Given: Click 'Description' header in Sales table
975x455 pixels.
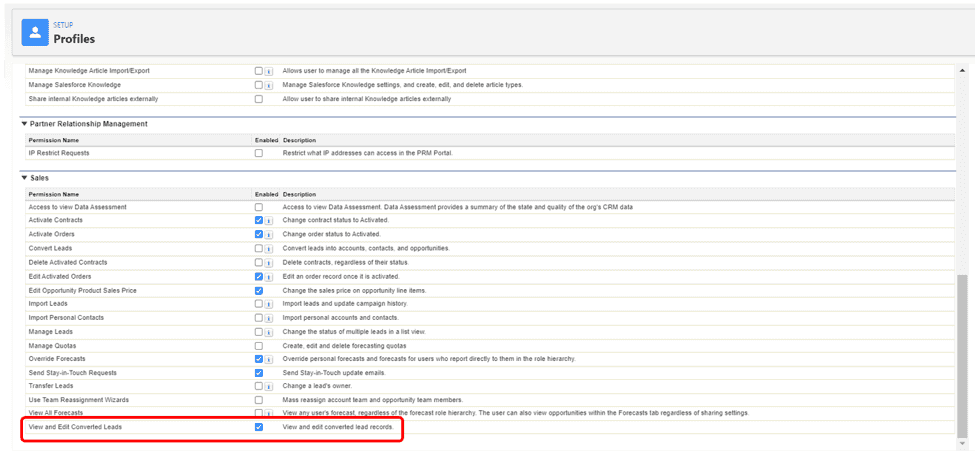Looking at the screenshot, I should (x=299, y=195).
